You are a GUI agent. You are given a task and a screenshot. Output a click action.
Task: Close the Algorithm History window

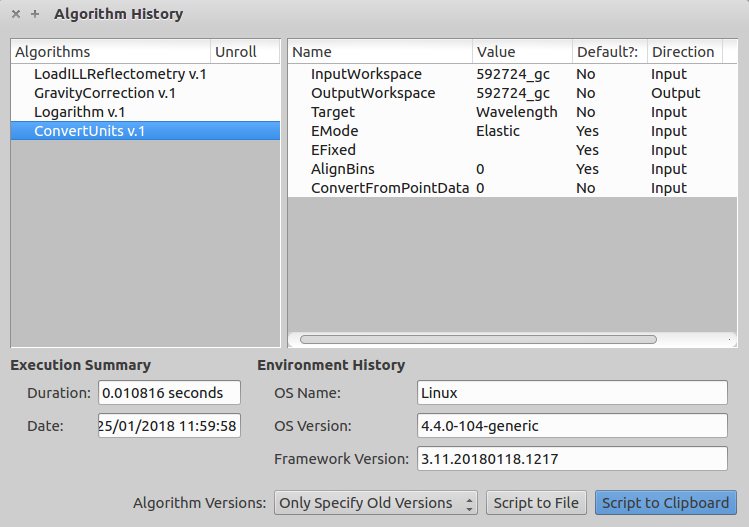coord(15,15)
